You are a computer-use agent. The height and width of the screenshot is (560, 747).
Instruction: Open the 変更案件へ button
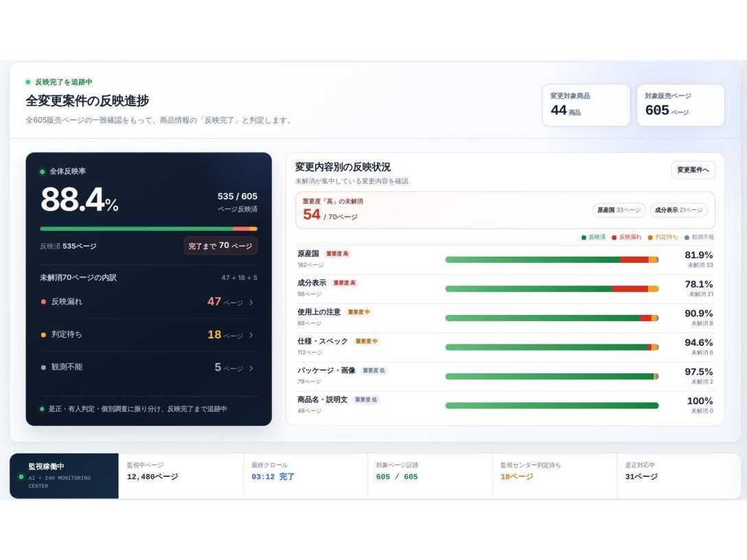pos(693,170)
